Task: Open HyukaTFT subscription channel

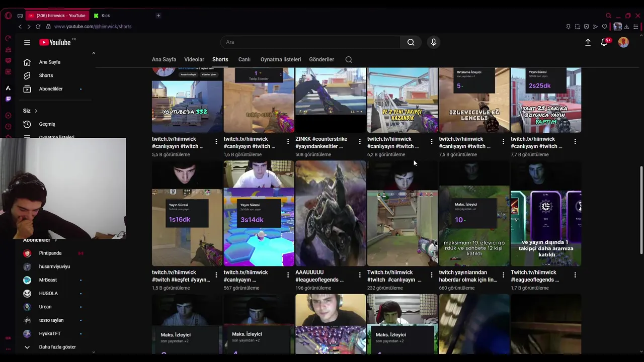Action: tap(50, 334)
